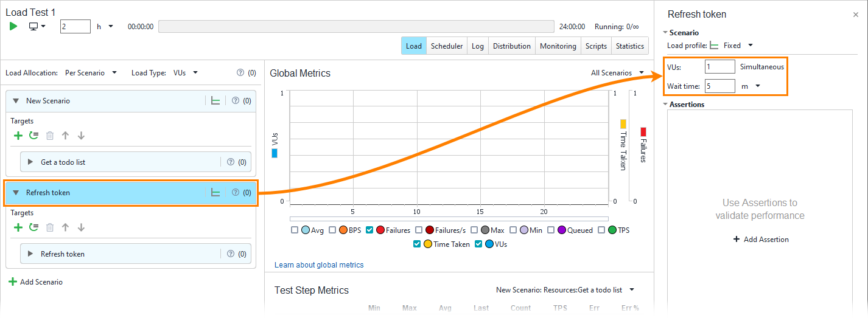Click green plus in New Scenario targets
Screen dimensions: 868x318
[18, 135]
